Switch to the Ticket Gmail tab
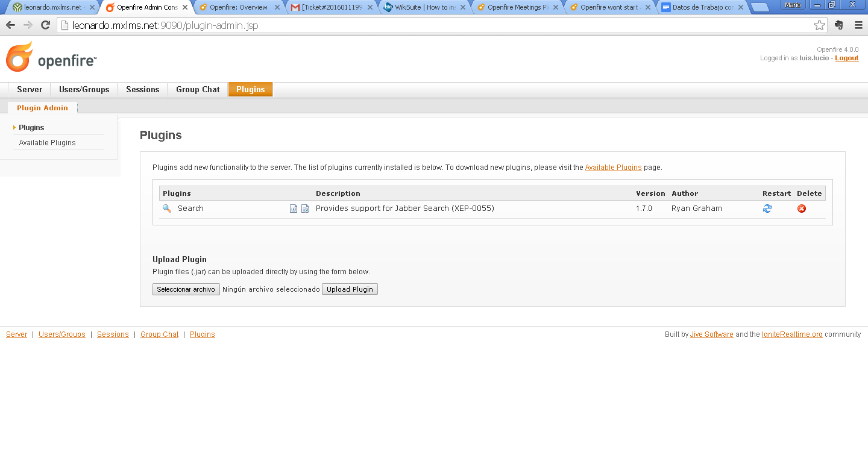Image resolution: width=868 pixels, height=455 pixels. tap(330, 8)
